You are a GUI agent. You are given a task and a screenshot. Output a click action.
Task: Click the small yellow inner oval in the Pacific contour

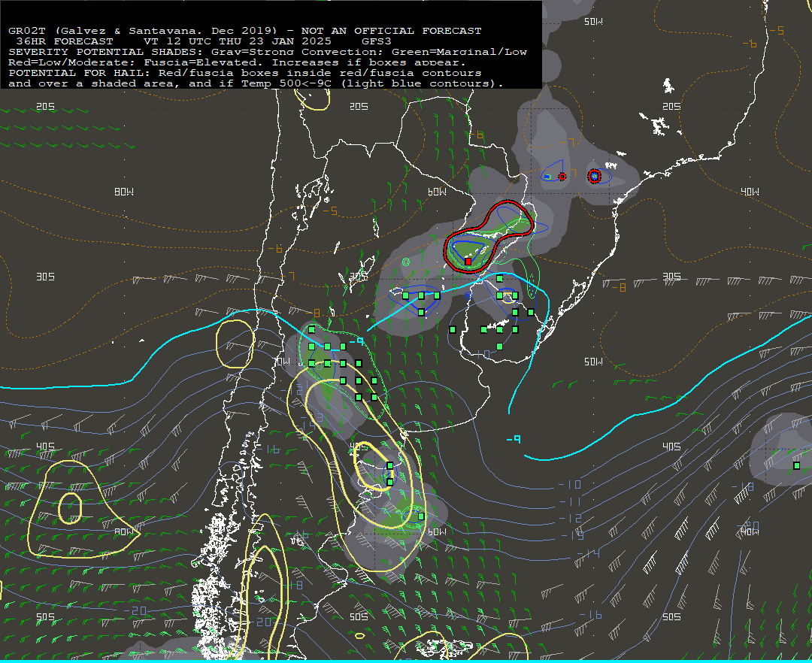coord(70,508)
